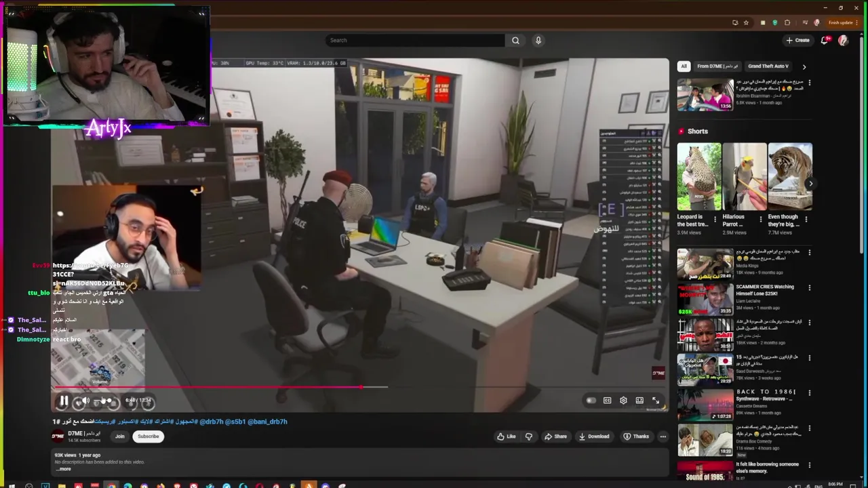
Task: Click the green shield extension icon
Action: 775,22
